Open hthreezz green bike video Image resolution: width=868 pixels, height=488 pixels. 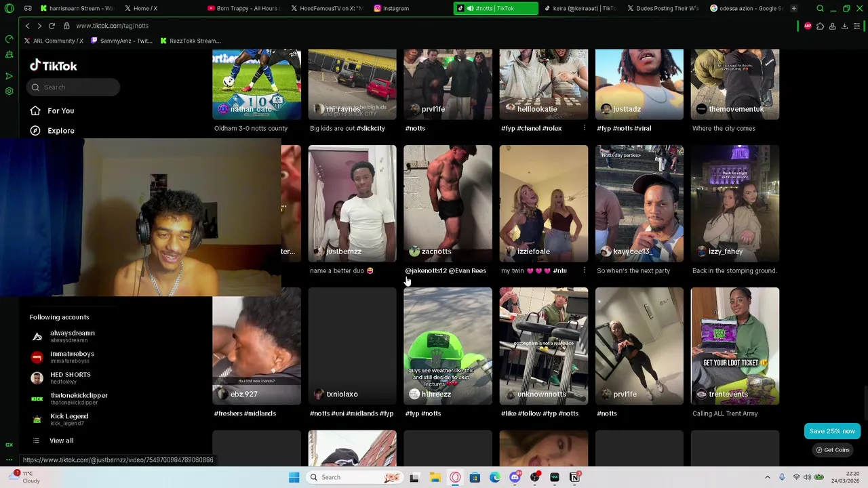[448, 346]
